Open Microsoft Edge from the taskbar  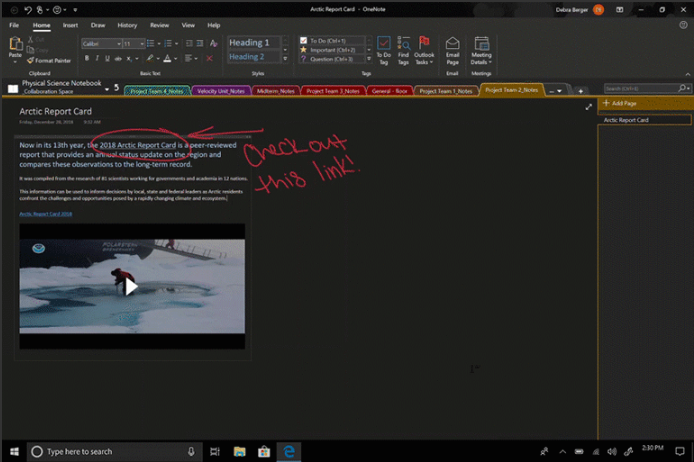288,451
